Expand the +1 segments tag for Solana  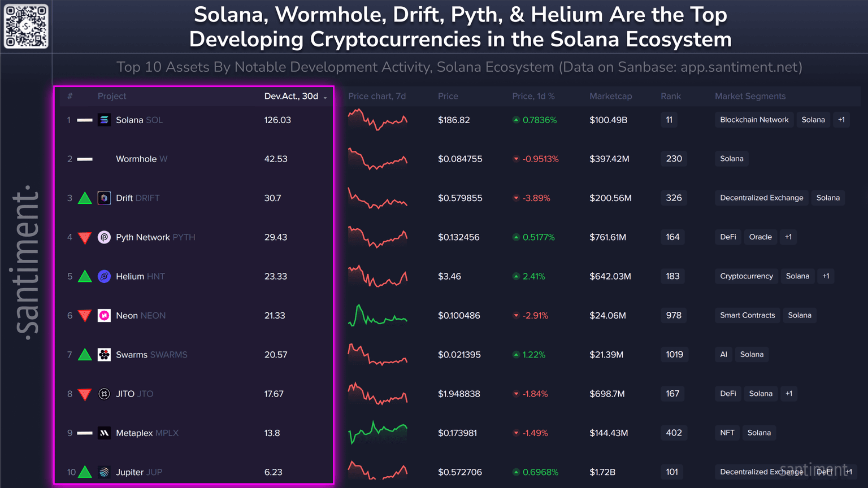841,120
